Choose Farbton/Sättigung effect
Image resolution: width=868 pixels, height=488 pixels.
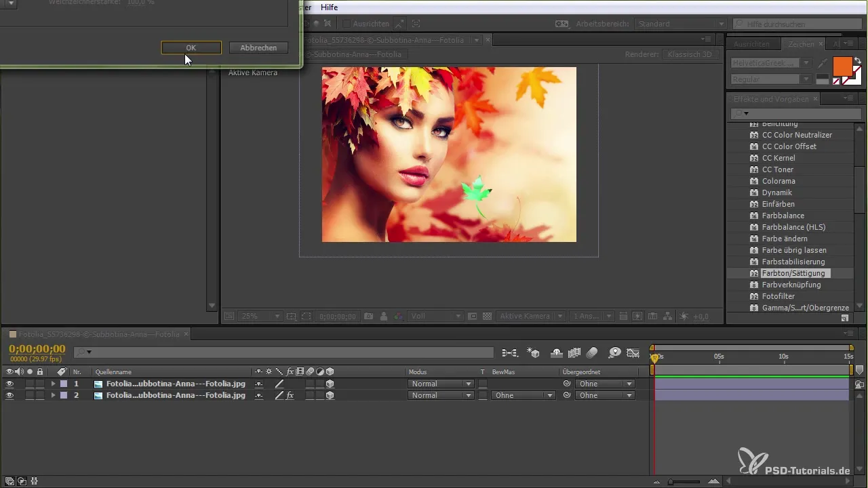click(793, 273)
